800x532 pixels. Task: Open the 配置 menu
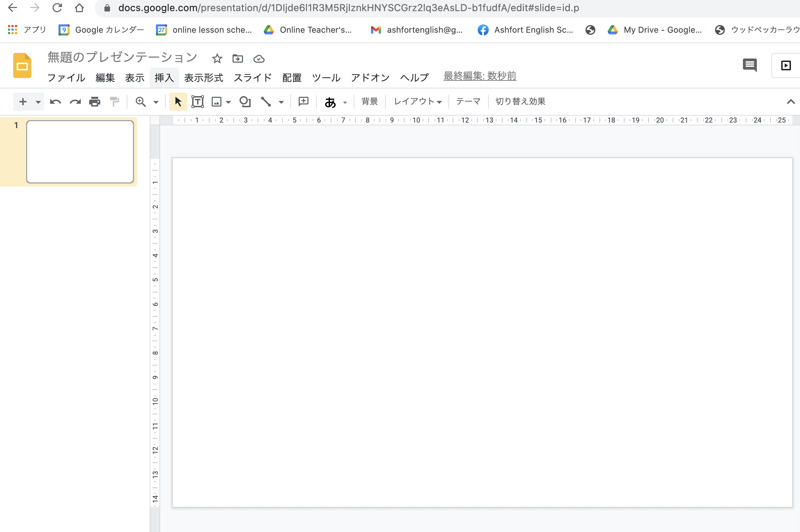292,78
